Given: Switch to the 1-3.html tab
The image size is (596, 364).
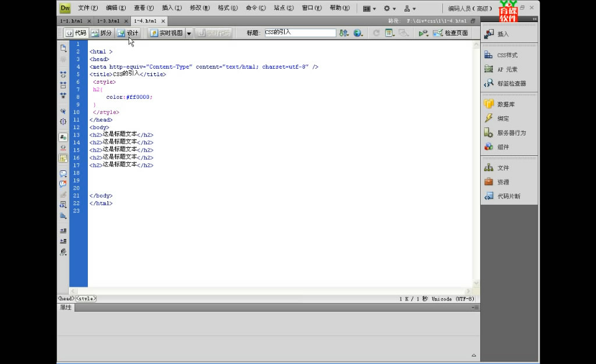Looking at the screenshot, I should point(108,22).
